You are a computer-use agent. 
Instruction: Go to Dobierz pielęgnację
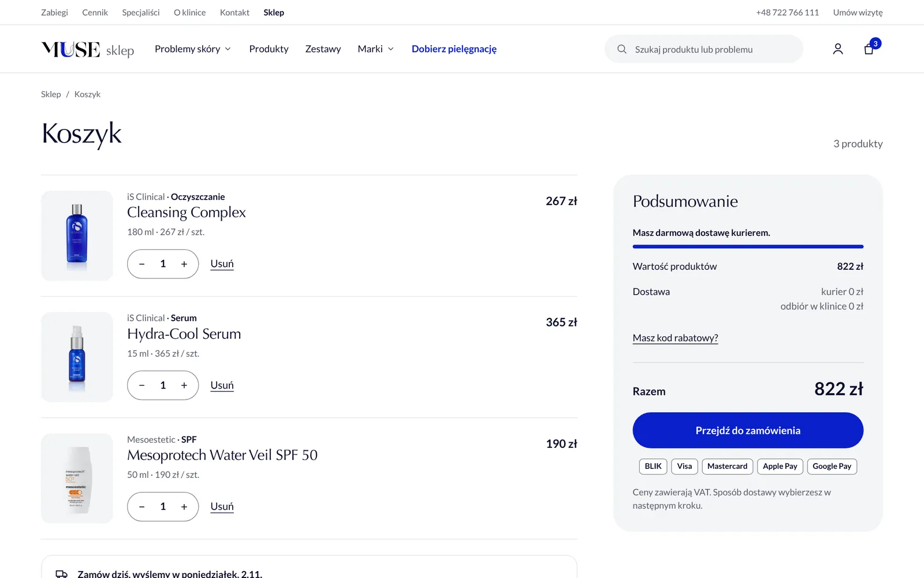tap(454, 49)
